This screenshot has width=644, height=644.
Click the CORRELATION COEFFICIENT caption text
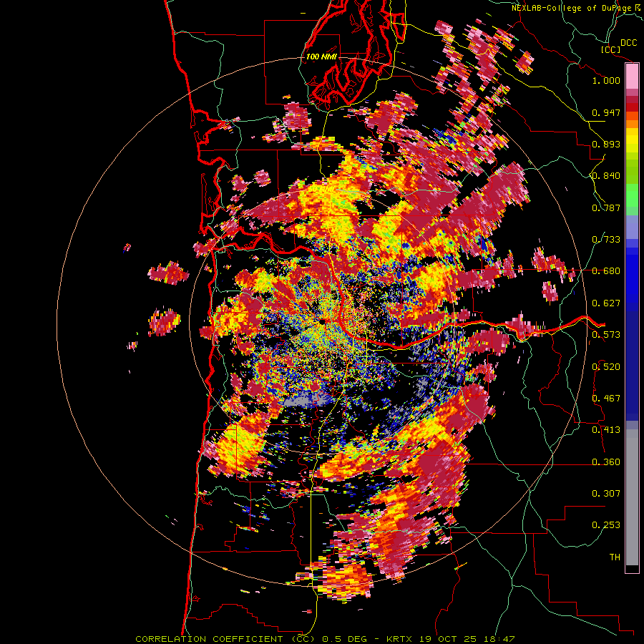pyautogui.click(x=209, y=639)
